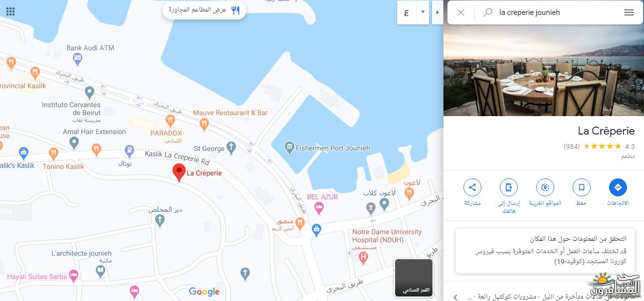This screenshot has width=644, height=301.
Task: Click the Arabic keyboard input button
Action: (407, 12)
